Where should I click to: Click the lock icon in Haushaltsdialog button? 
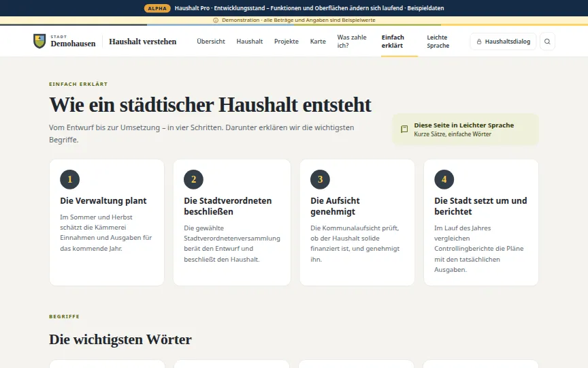click(479, 42)
